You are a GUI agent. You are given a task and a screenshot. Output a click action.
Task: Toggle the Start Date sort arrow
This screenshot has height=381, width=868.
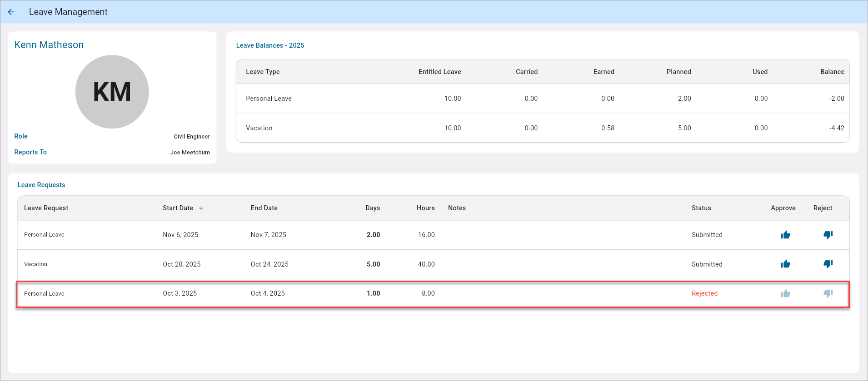click(x=201, y=208)
